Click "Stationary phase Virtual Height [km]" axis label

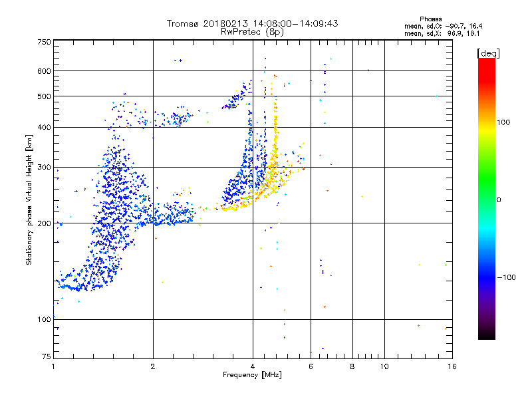[29, 199]
